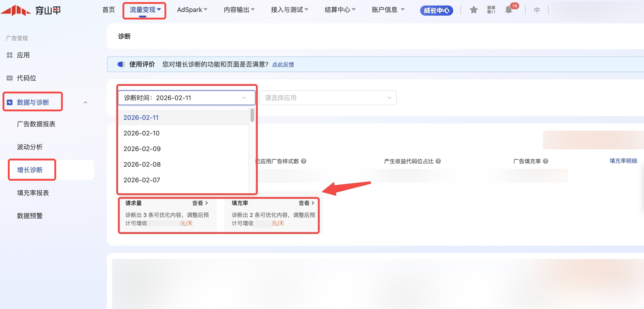The height and width of the screenshot is (309, 644).
Task: Click 查看 on the 请求量 card
Action: (x=200, y=203)
